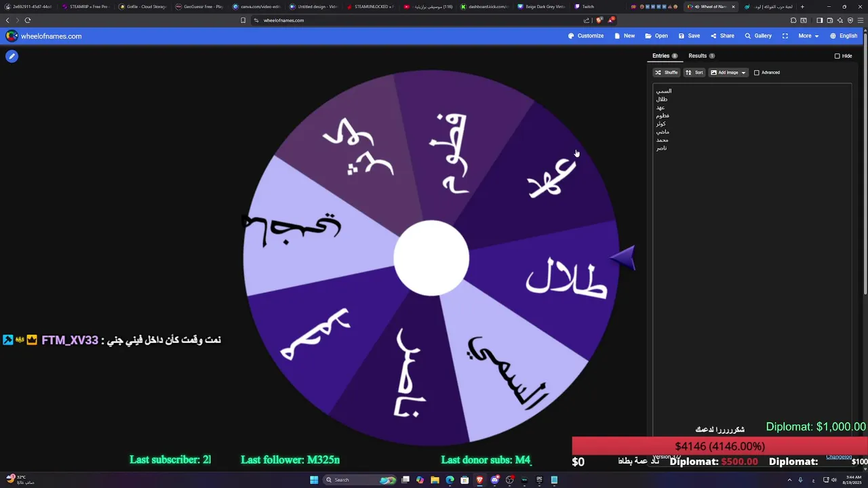
Task: Open Microsoft Edge from the taskbar
Action: click(x=450, y=480)
